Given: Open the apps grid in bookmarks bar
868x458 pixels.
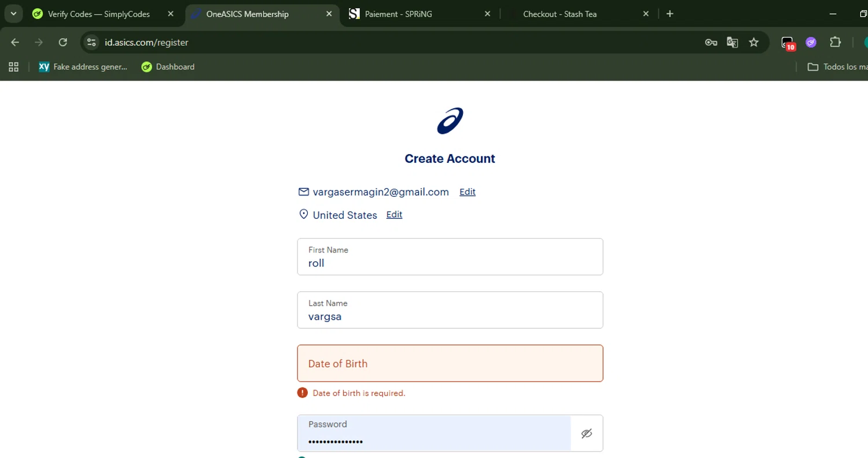Looking at the screenshot, I should click(14, 67).
